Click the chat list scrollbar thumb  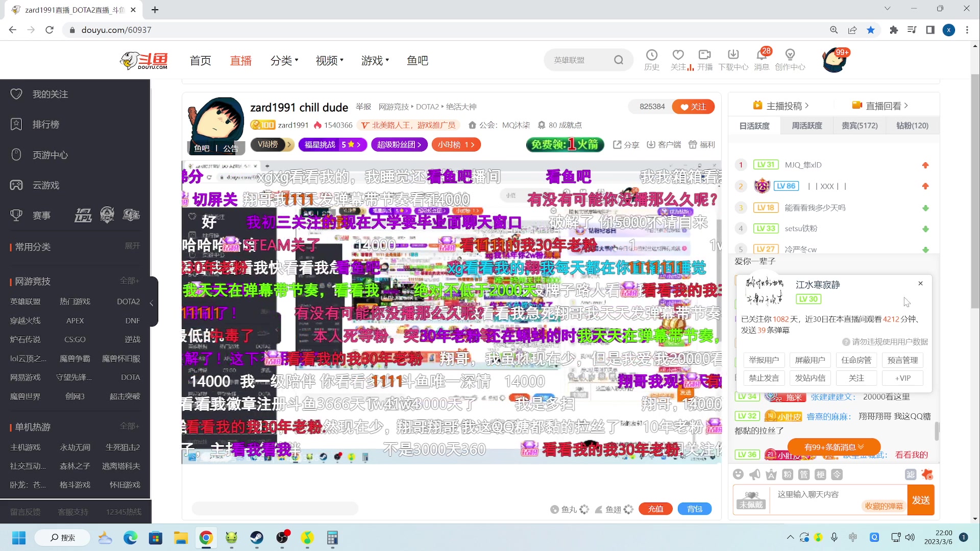[937, 431]
